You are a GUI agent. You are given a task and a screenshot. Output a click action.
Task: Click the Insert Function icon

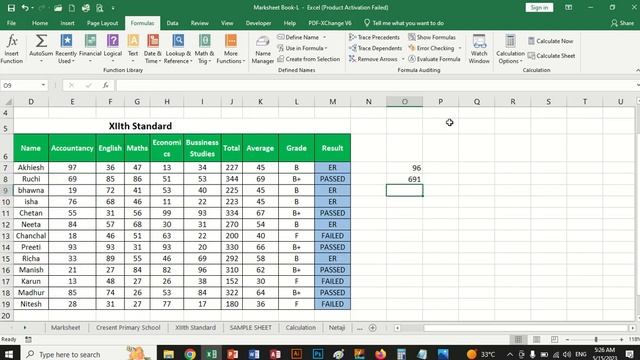tap(12, 49)
